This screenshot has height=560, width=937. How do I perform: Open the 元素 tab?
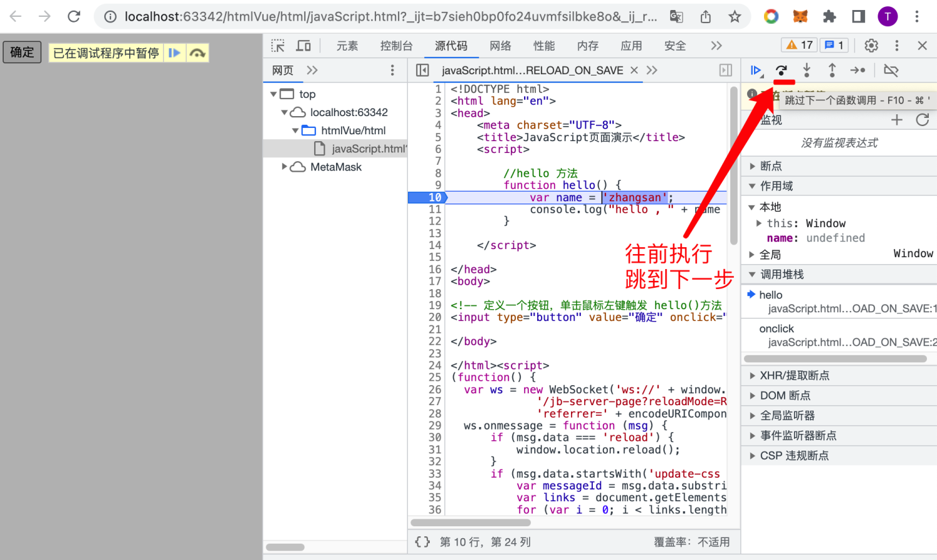click(347, 46)
